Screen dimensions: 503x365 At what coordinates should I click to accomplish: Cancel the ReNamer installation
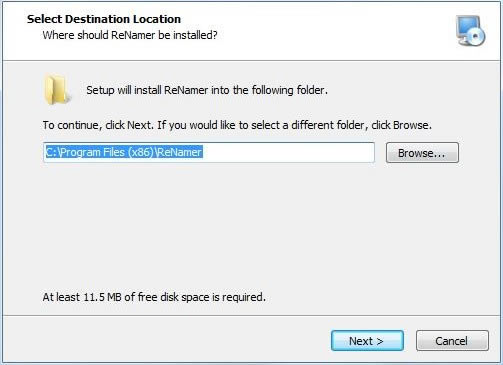coord(452,341)
